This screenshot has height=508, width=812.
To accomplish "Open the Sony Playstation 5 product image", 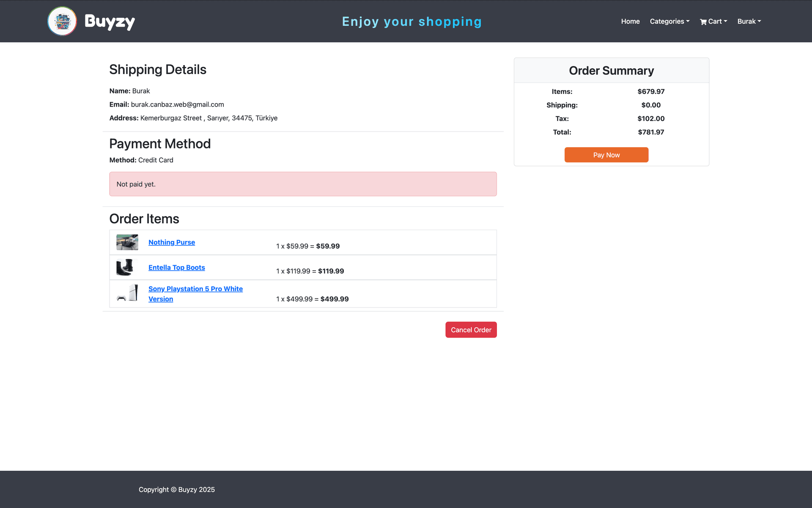I will pyautogui.click(x=127, y=293).
